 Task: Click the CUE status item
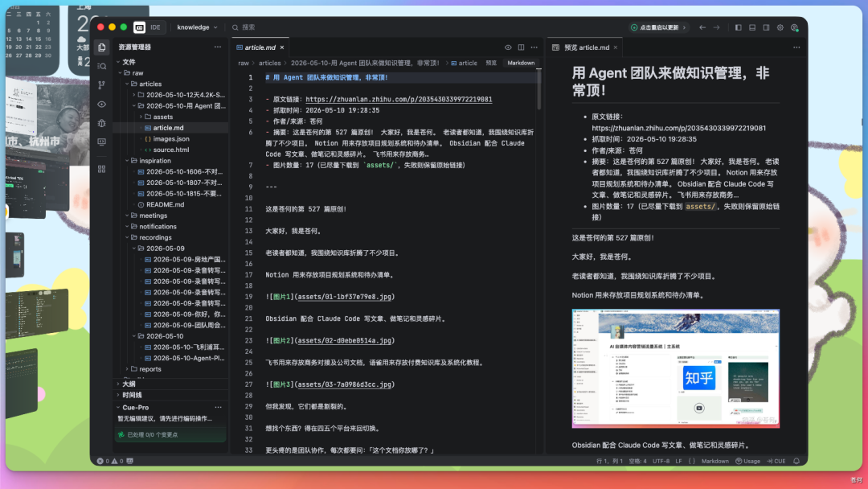click(x=776, y=461)
